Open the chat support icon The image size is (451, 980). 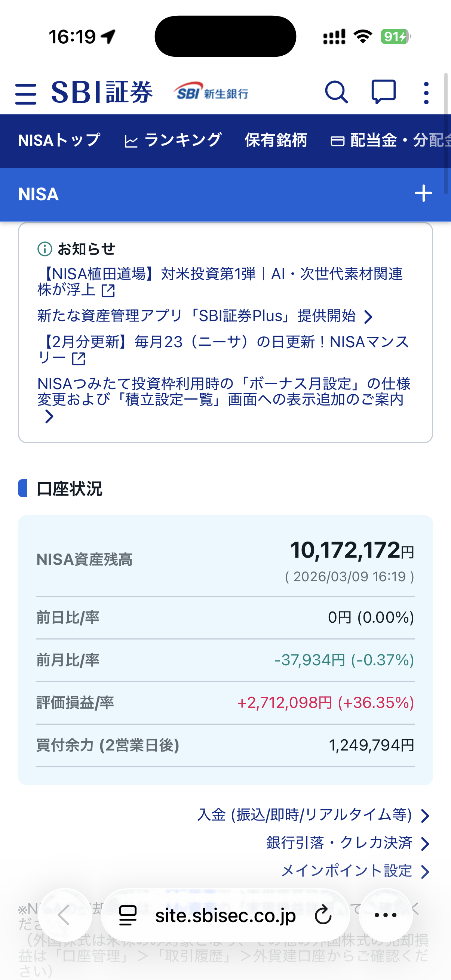[x=383, y=92]
